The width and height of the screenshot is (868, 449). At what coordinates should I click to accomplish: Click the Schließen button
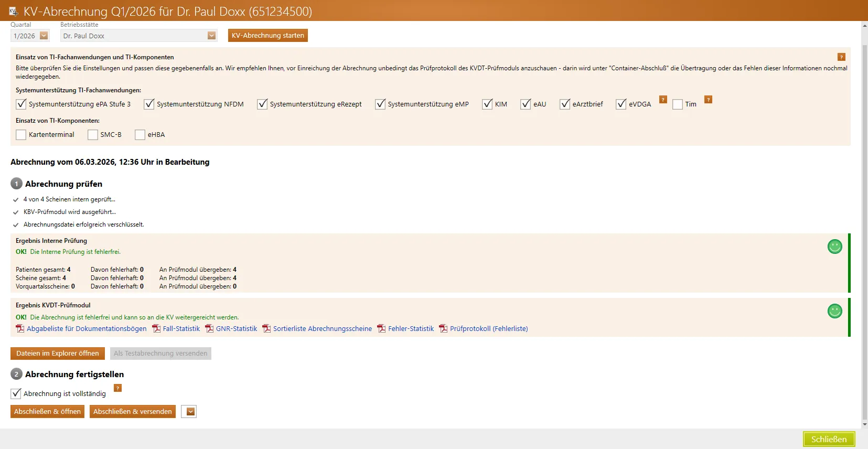829,439
